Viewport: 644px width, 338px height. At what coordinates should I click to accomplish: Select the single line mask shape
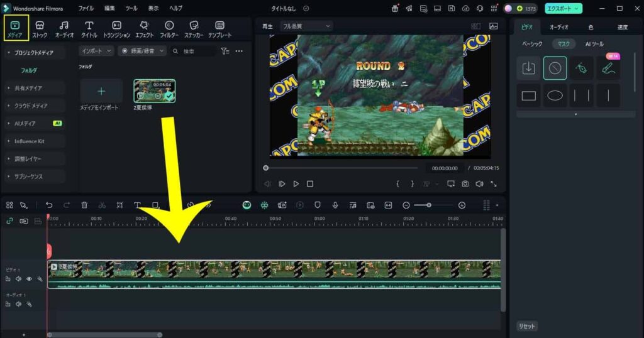point(608,96)
